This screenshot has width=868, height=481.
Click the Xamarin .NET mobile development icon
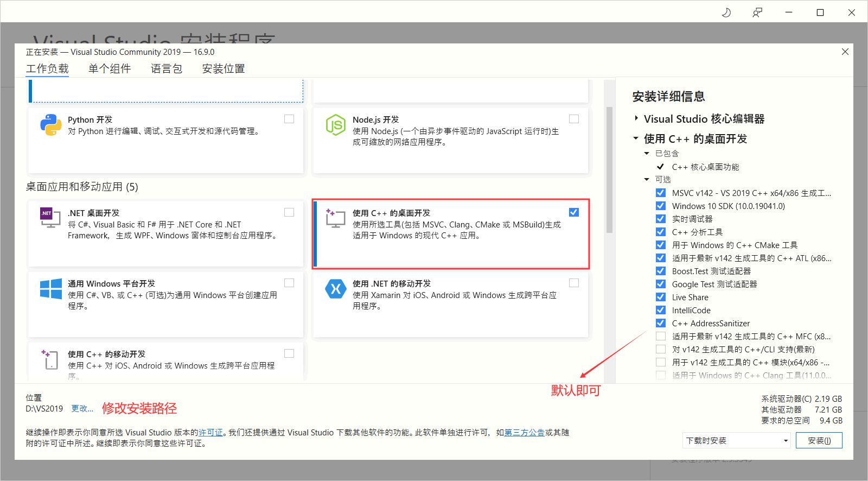point(336,289)
